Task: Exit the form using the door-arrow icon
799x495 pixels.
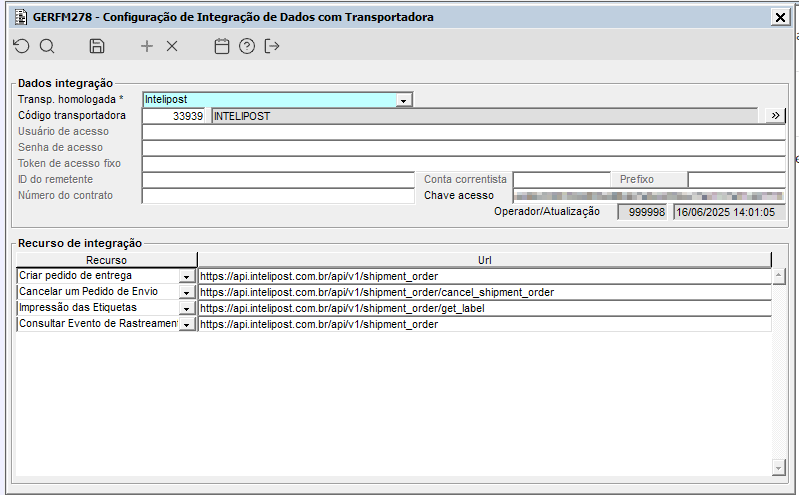Action: [x=272, y=46]
